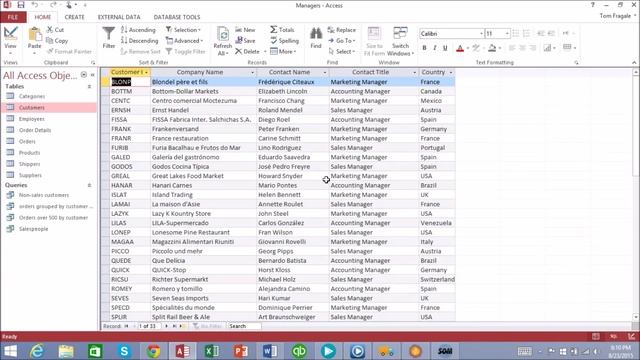Click the Undo arrow in quick access toolbar
Image resolution: width=640 pixels, height=360 pixels.
tap(35, 5)
